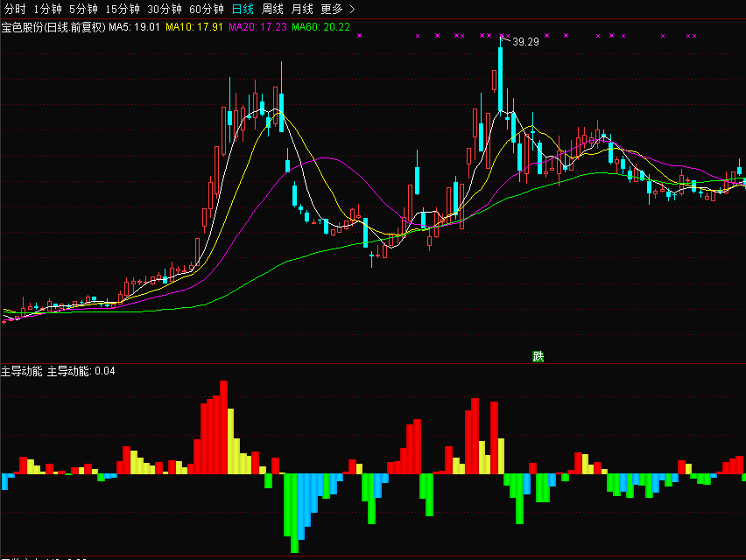
Task: Click the lowest green momentum bar
Action: click(x=294, y=514)
